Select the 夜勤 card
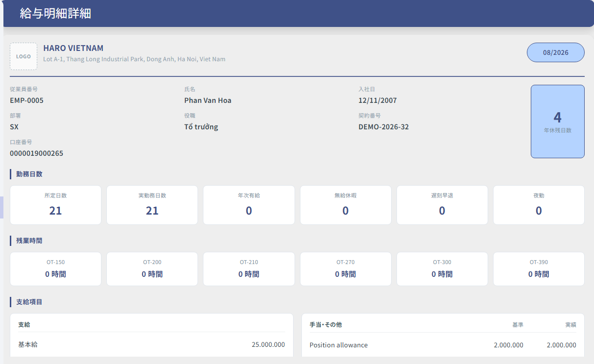 coord(539,205)
